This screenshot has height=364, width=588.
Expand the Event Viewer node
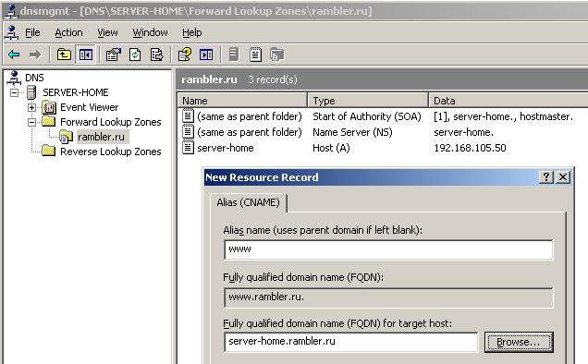click(x=31, y=107)
